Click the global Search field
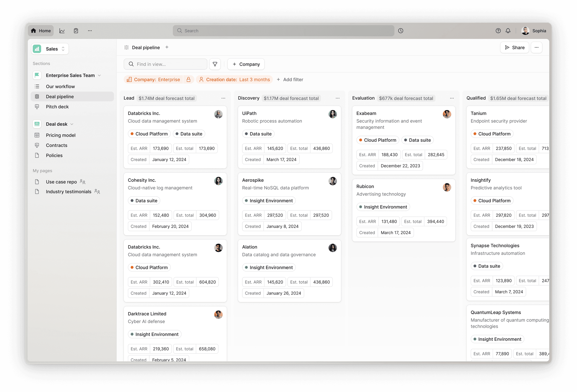The width and height of the screenshot is (577, 392). (x=283, y=31)
